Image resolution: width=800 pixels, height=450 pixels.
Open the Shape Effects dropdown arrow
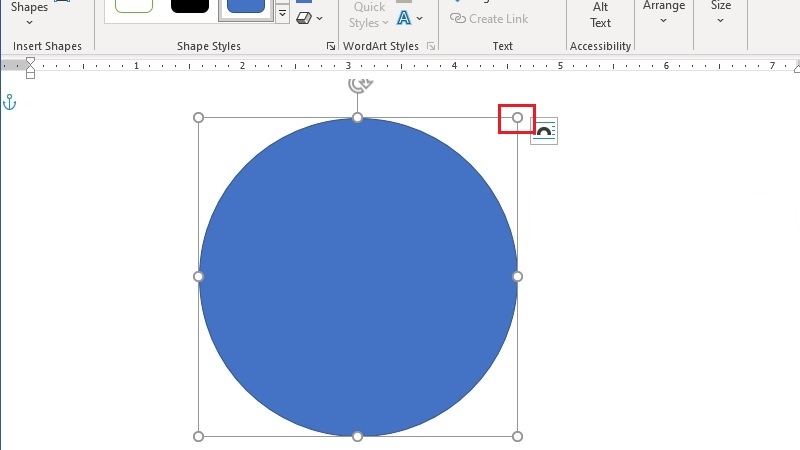click(x=319, y=18)
